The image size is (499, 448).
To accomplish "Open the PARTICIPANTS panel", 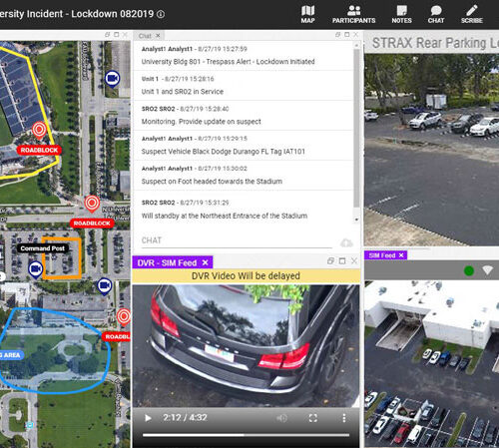I will [x=353, y=14].
